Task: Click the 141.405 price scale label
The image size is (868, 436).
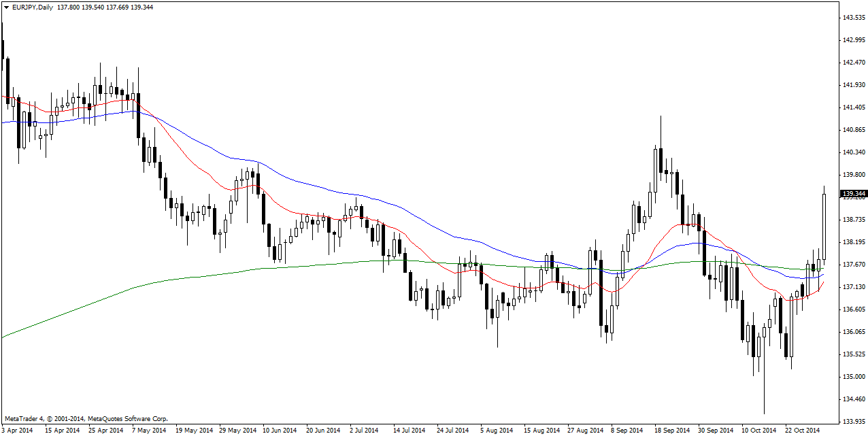Action: (854, 107)
